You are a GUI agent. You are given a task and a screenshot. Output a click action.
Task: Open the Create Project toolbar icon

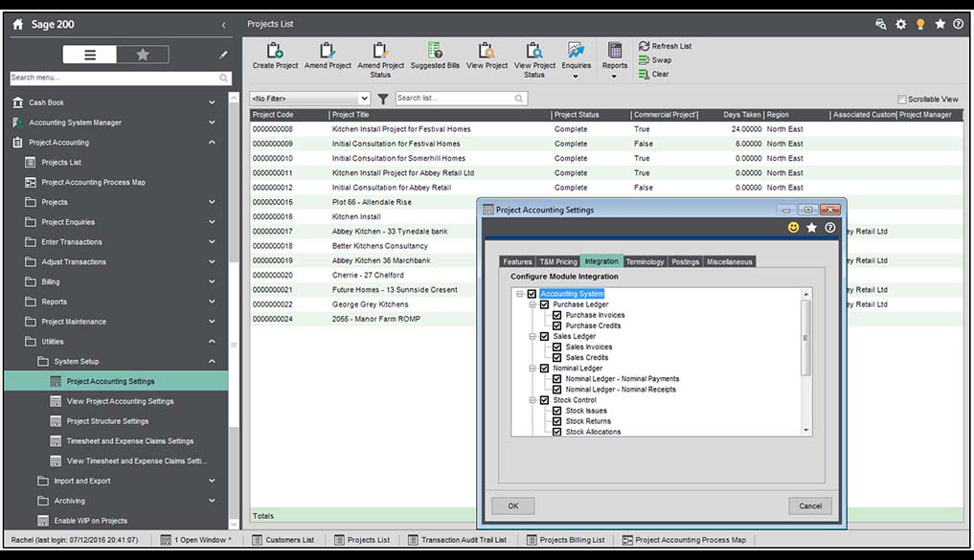[x=275, y=56]
